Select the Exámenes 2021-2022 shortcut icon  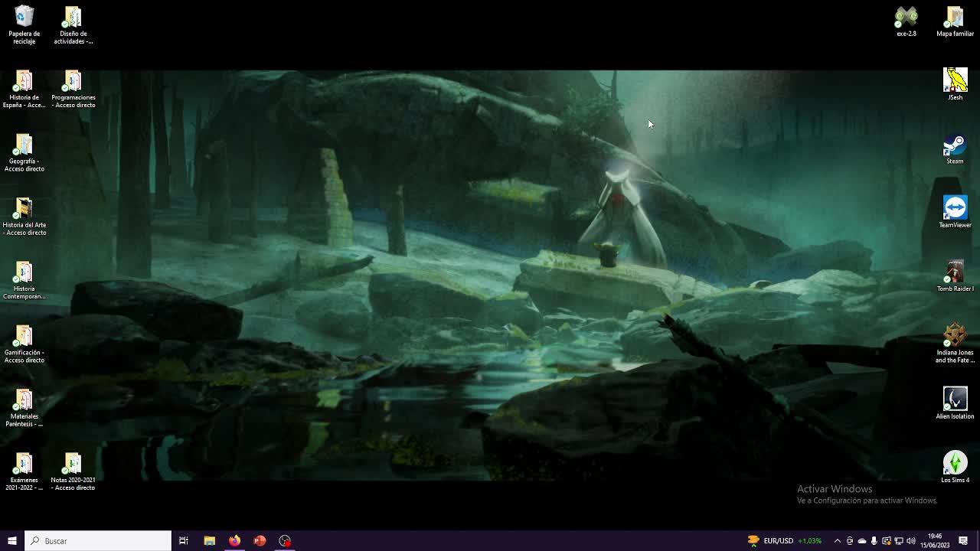click(24, 472)
